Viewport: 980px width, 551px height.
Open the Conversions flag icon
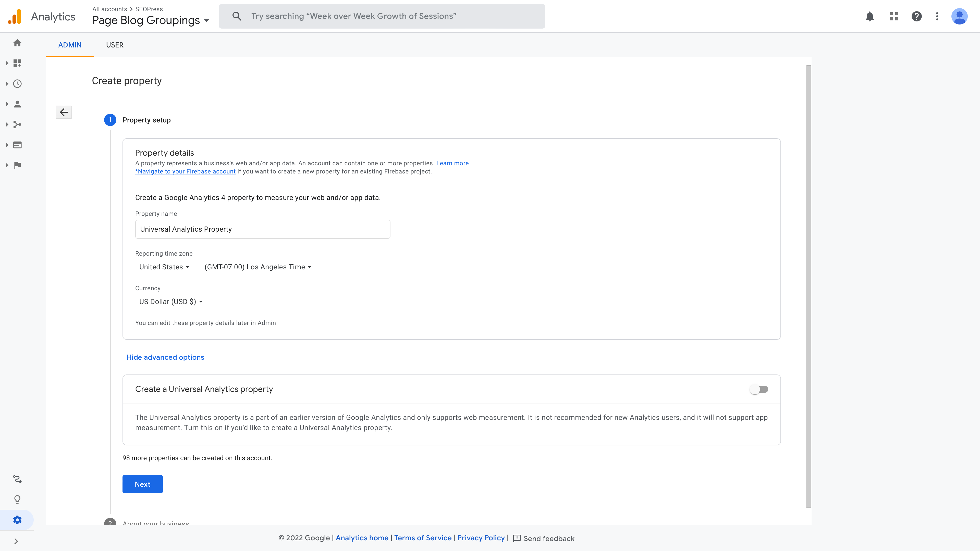point(17,165)
